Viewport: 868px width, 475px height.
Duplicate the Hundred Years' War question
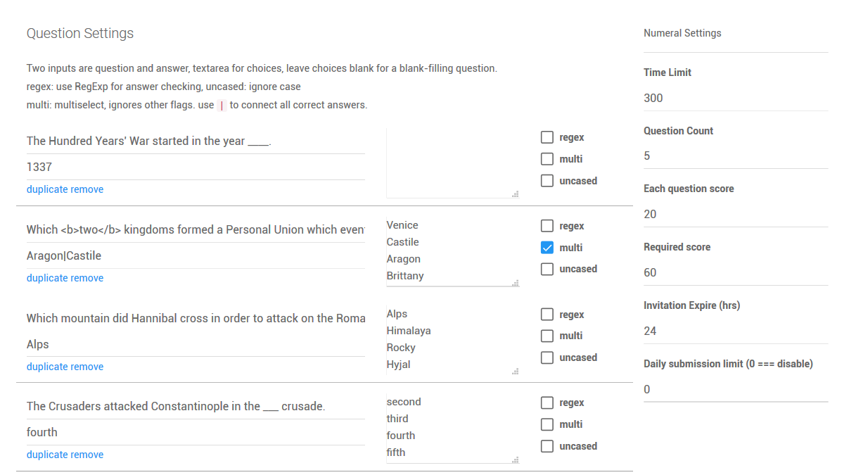pyautogui.click(x=47, y=189)
